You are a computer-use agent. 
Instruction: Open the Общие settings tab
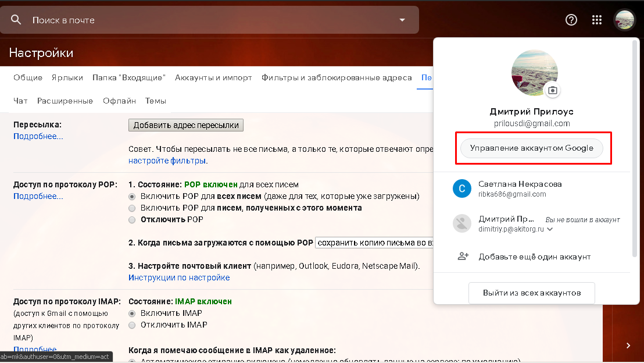tap(28, 78)
